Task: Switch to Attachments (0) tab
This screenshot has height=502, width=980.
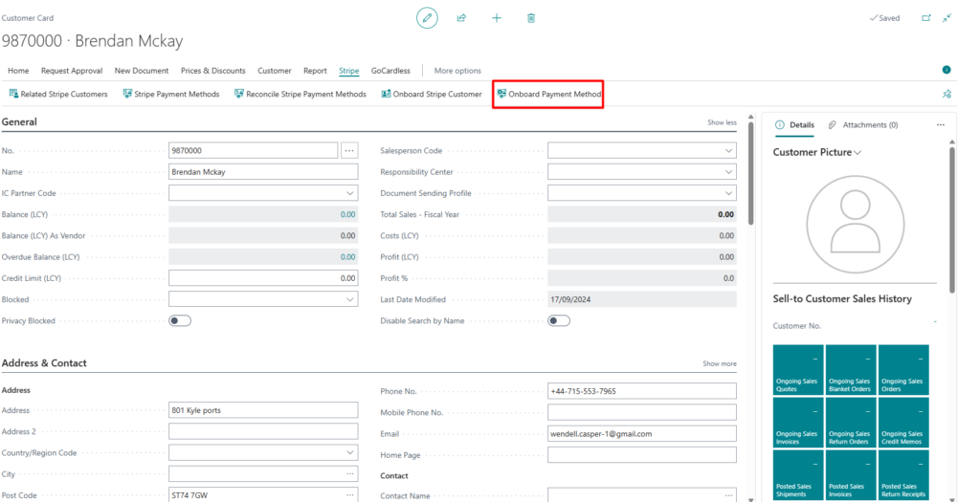Action: coord(863,125)
